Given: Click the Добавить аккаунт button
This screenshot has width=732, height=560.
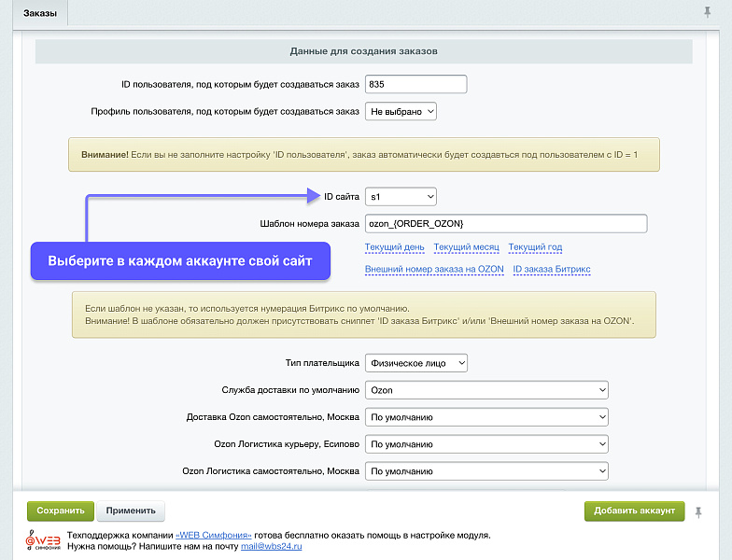Looking at the screenshot, I should pyautogui.click(x=634, y=511).
